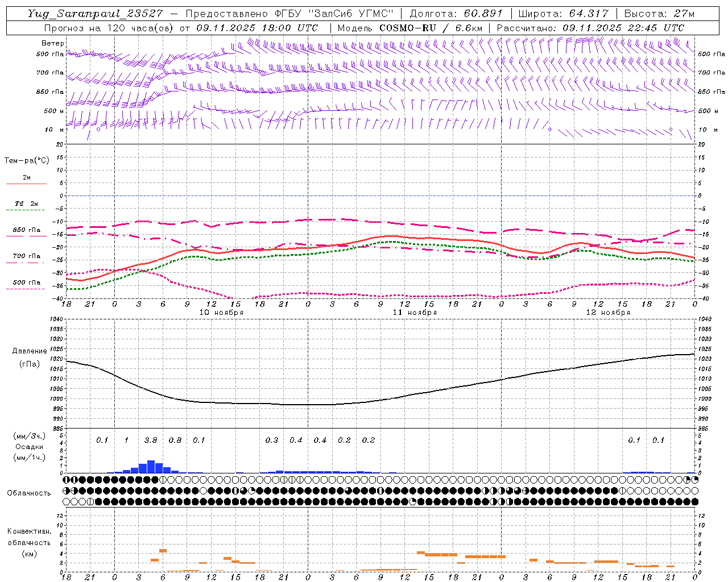Click the elevation text "Высота: 27м"

click(659, 14)
